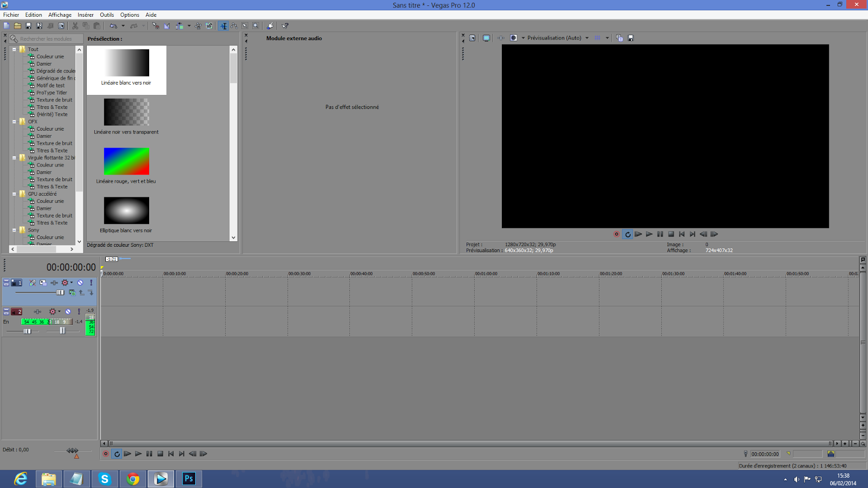Pause preview in video preview window

660,234
